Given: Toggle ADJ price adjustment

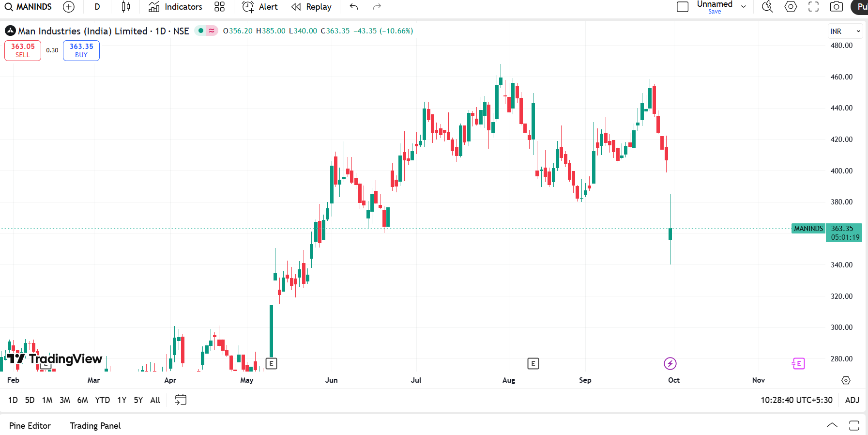Looking at the screenshot, I should [852, 400].
